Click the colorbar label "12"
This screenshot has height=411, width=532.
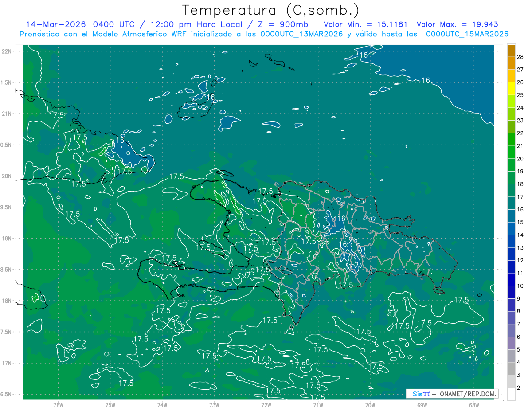click(x=521, y=261)
